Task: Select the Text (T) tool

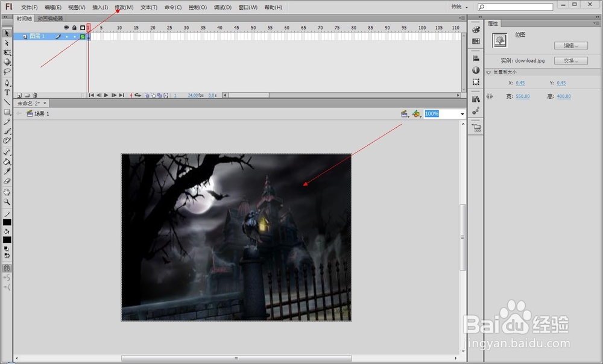Action: click(7, 92)
